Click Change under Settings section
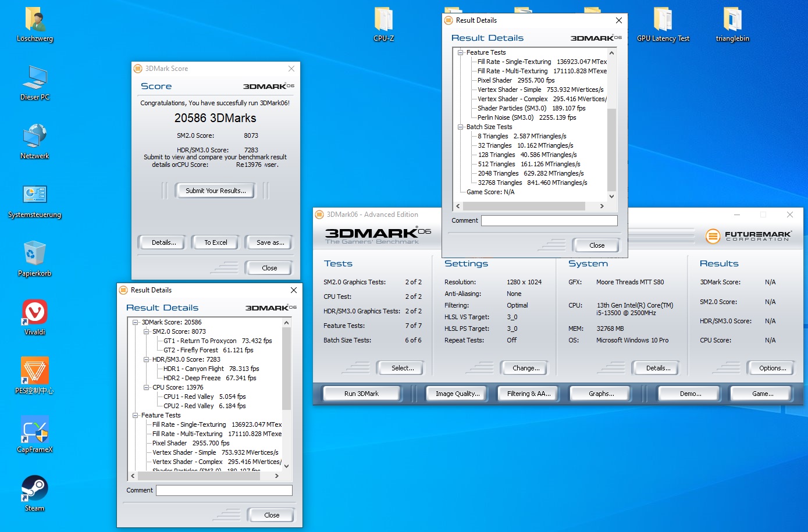This screenshot has height=532, width=808. (524, 368)
